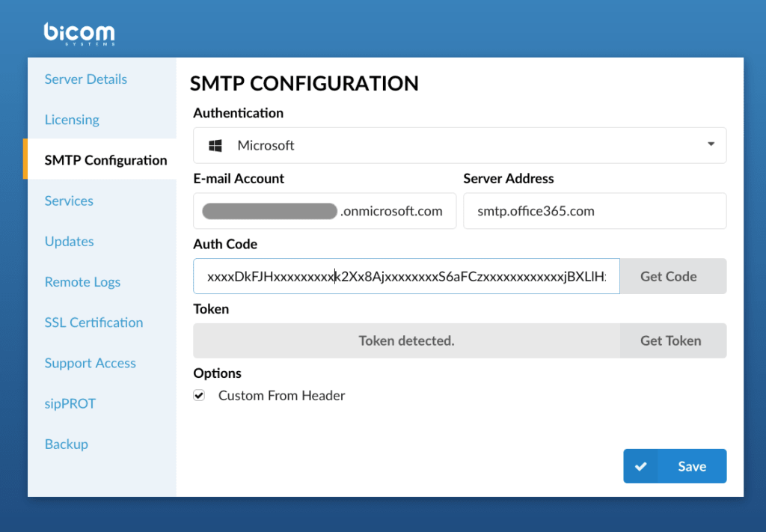Open the Updates section
This screenshot has height=532, width=766.
coord(70,242)
